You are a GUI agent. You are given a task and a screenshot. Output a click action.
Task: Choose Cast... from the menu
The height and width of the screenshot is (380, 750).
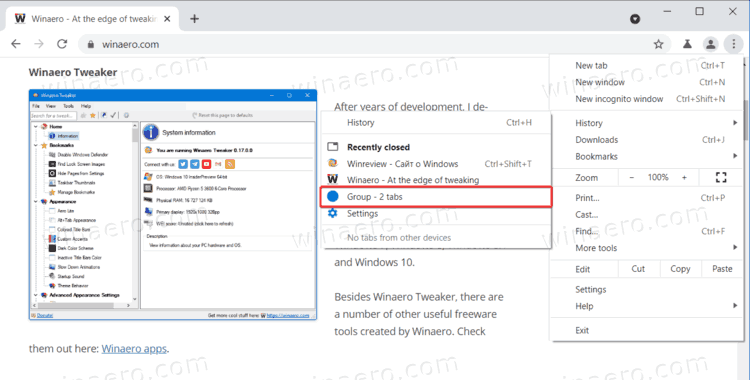click(x=647, y=214)
